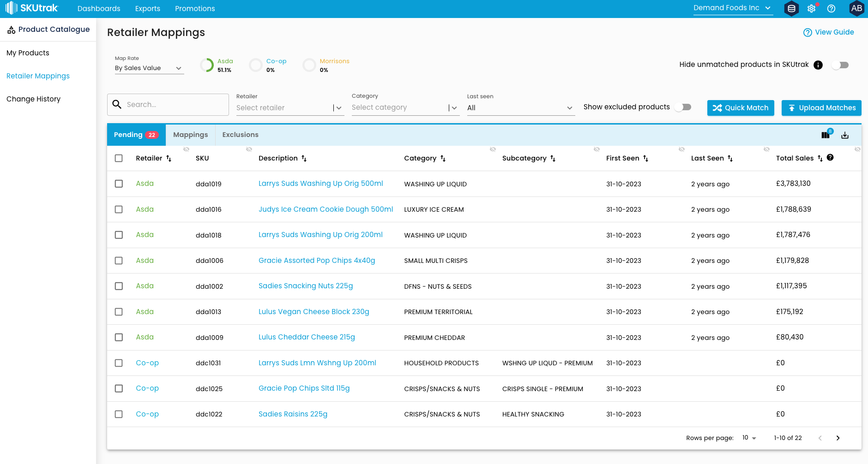868x464 pixels.
Task: Open Lulus Cheddar Cheese 215g product link
Action: coord(307,337)
